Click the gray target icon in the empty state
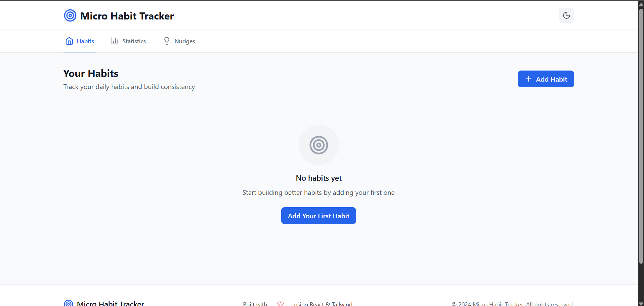 pyautogui.click(x=319, y=145)
